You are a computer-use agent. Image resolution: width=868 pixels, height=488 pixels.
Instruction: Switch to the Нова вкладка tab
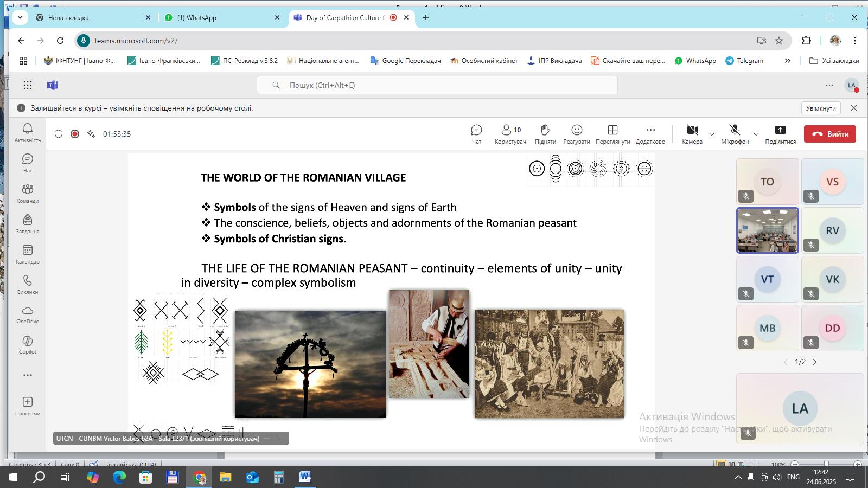click(93, 17)
